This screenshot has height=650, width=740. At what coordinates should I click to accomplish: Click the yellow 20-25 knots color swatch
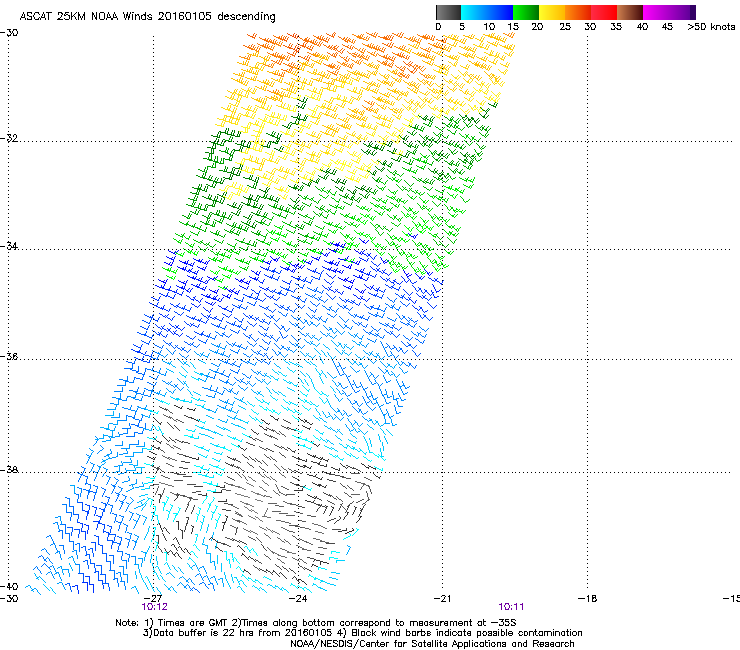click(552, 12)
